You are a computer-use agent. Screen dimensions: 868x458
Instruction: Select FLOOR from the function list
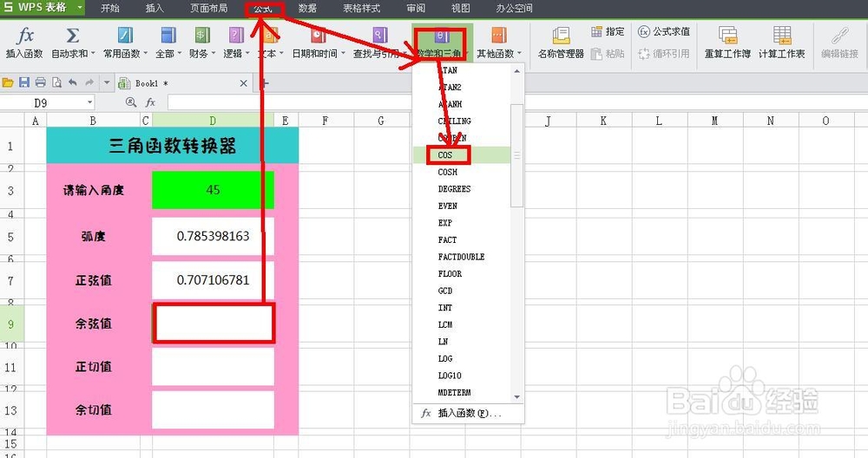click(x=462, y=274)
